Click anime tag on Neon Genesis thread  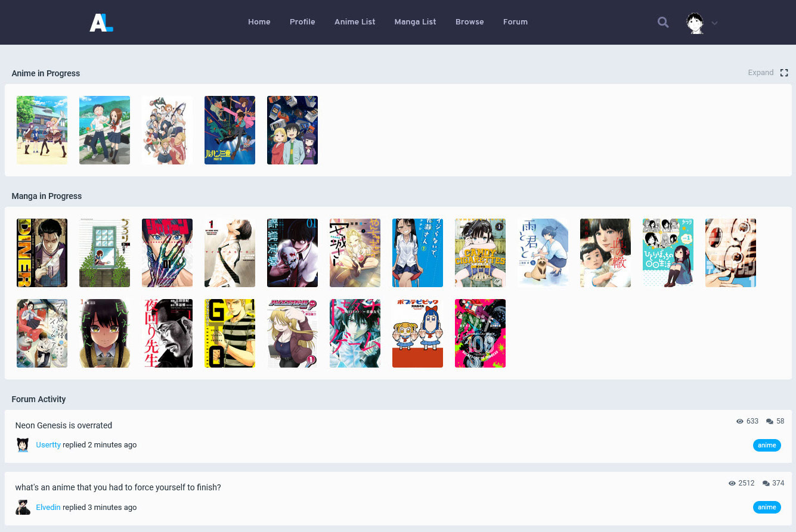tap(767, 445)
